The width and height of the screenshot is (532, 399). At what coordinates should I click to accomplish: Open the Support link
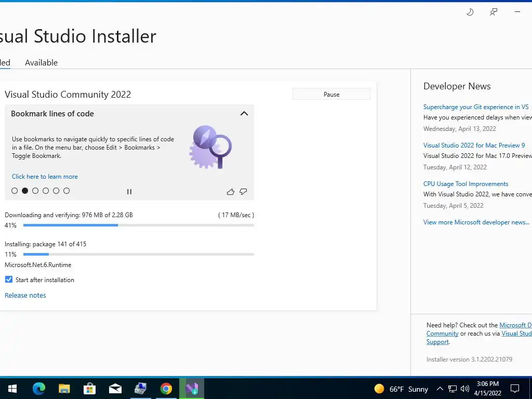coord(437,342)
